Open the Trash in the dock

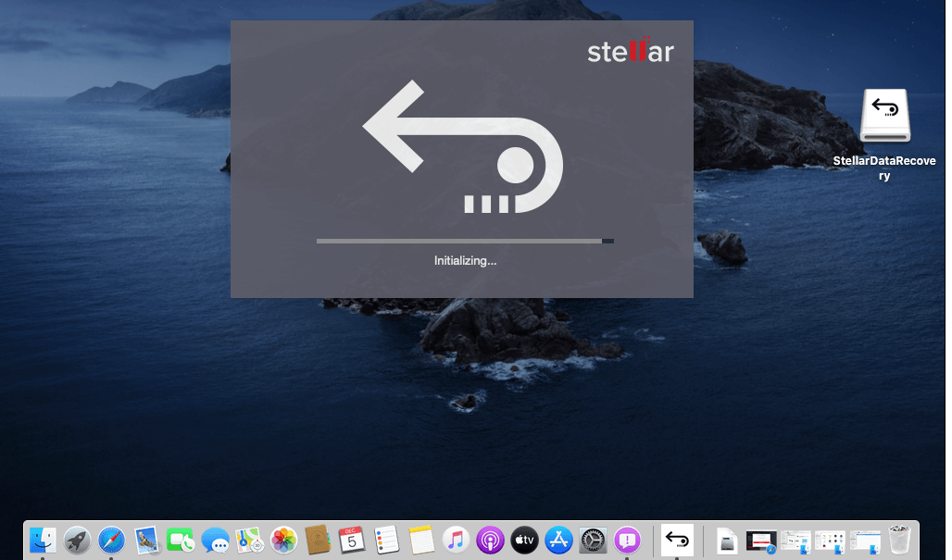point(899,540)
